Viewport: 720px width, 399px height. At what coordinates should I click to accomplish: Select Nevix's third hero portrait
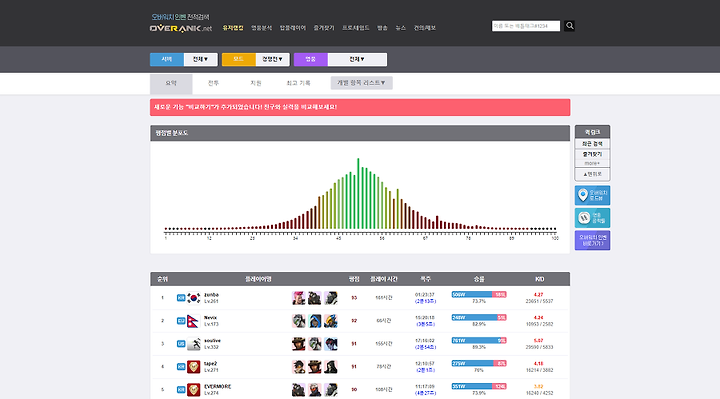[x=331, y=321]
